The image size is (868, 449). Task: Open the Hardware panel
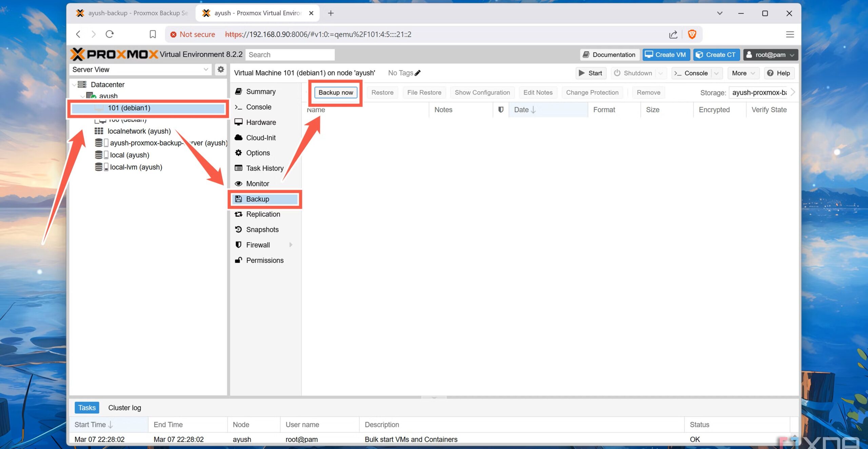[x=261, y=122]
